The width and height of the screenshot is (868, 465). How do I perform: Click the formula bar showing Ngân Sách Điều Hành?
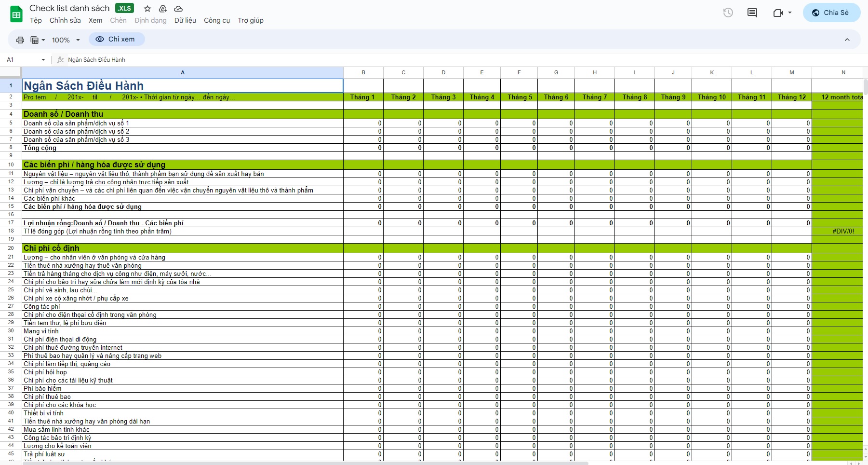(x=289, y=60)
